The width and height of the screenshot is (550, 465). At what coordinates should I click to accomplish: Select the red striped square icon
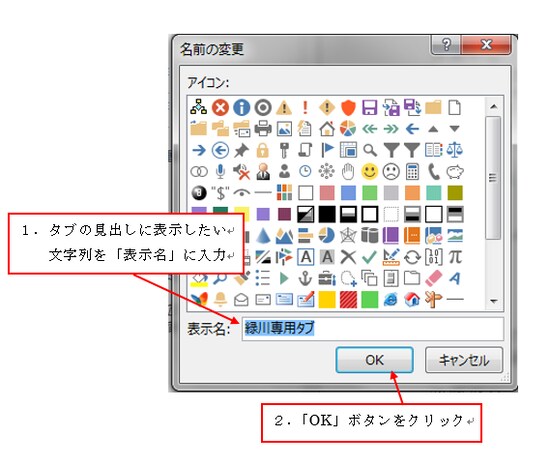tap(348, 300)
